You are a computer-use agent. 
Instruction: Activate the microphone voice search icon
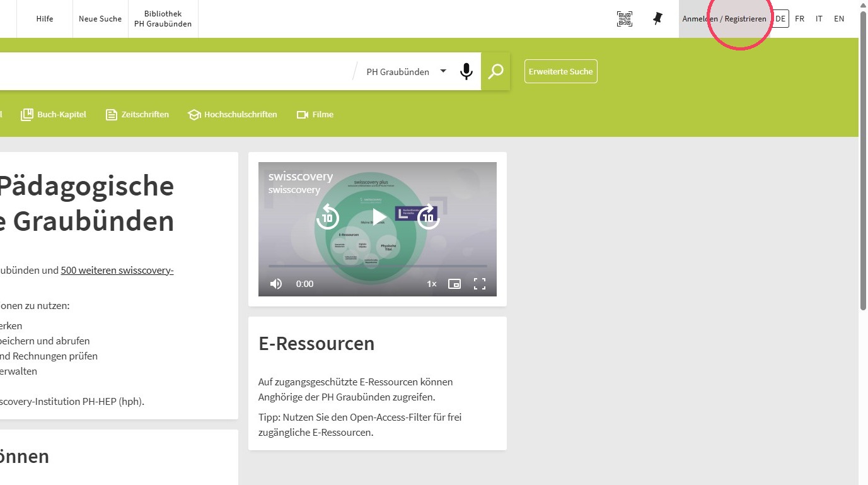click(x=466, y=71)
